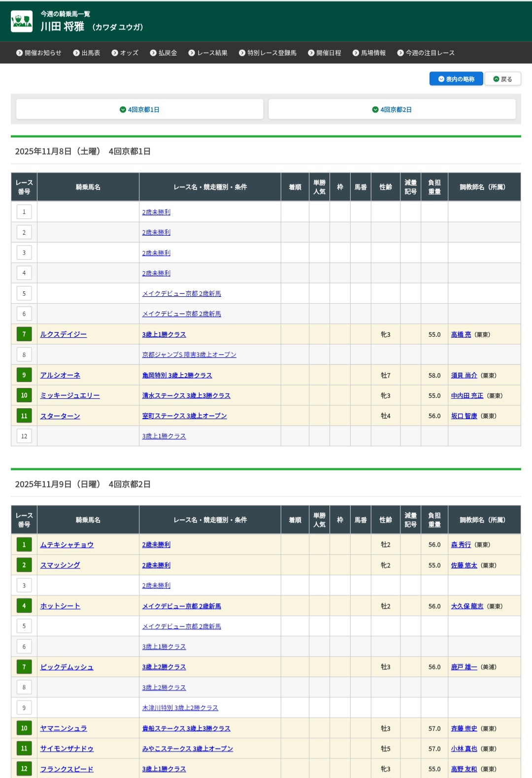Jump to 4回京都1日 section

(x=139, y=109)
